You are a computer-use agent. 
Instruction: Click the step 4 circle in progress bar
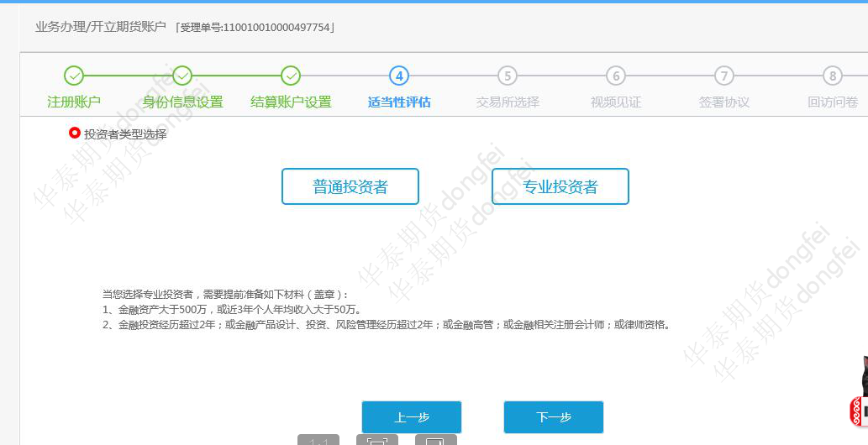pos(399,76)
